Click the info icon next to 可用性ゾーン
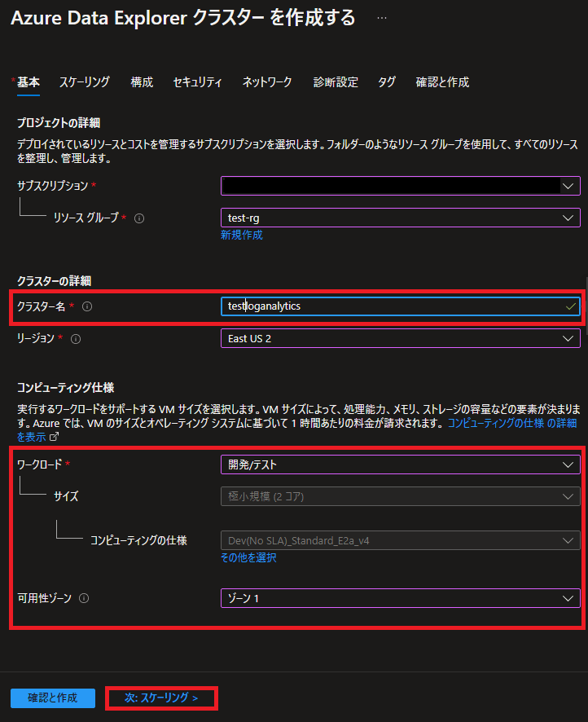Screen dimensions: 588x722 (x=84, y=598)
